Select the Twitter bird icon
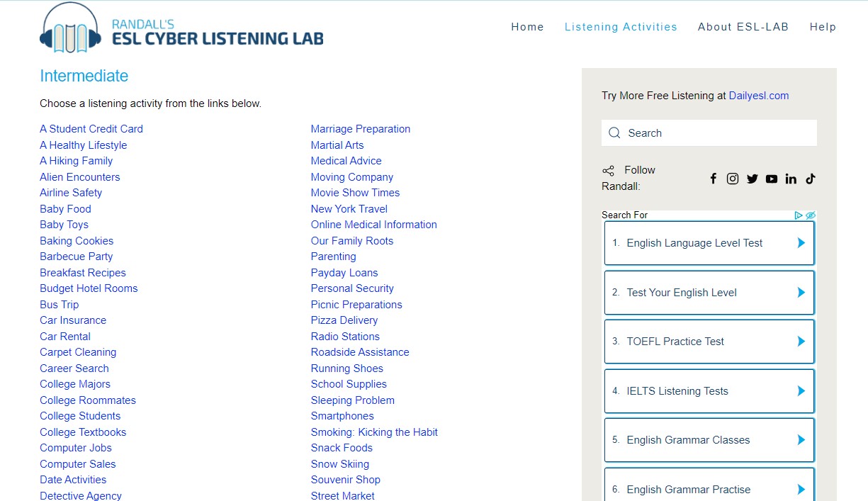This screenshot has height=501, width=868. 752,179
